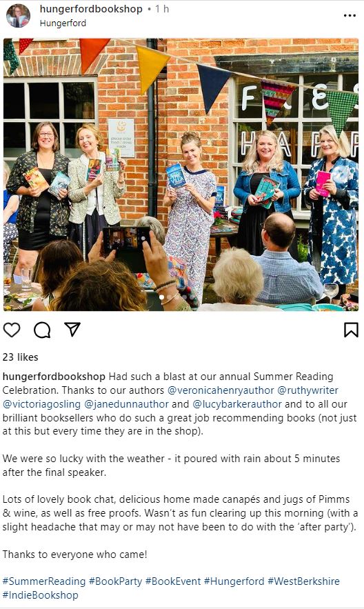The height and width of the screenshot is (609, 364).
Task: Open the Hungerford location link
Action: pyautogui.click(x=63, y=23)
